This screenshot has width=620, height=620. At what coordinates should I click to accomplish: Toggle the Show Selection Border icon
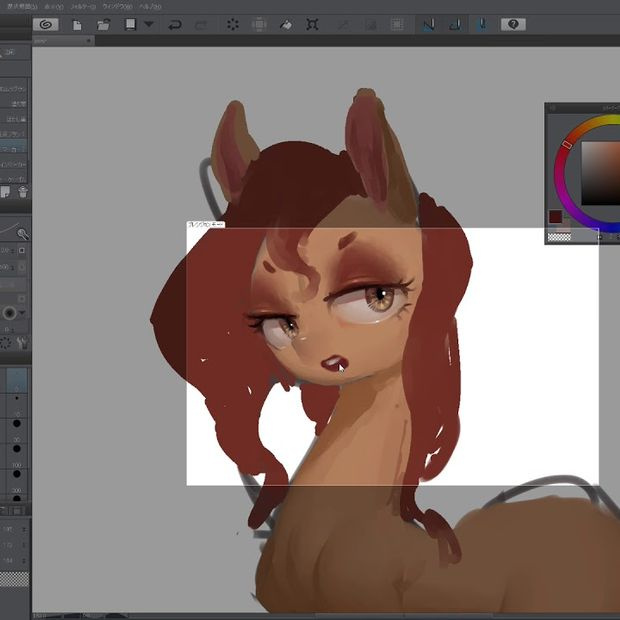[397, 25]
